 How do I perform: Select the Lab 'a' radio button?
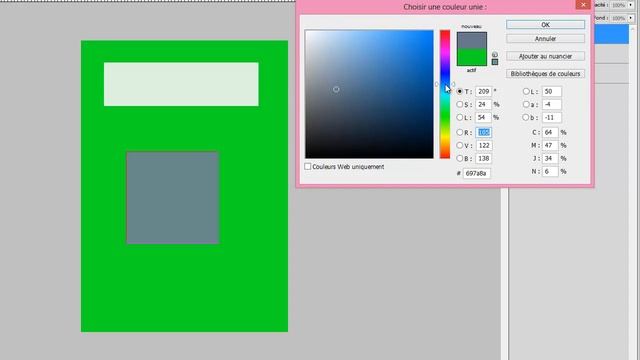coord(526,104)
